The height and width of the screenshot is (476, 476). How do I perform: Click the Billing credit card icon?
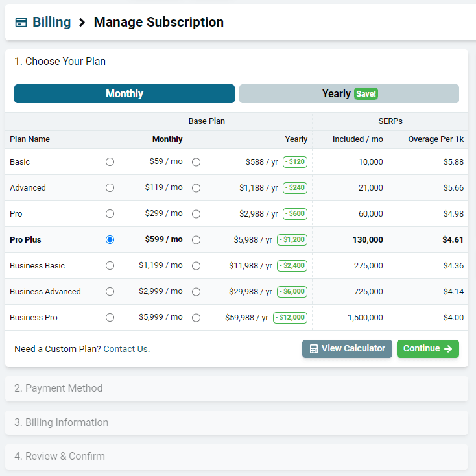21,23
